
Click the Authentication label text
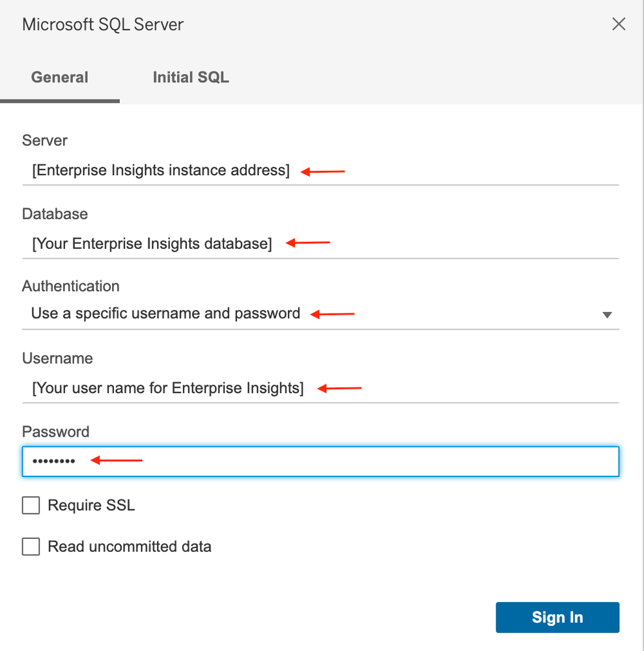(x=71, y=286)
